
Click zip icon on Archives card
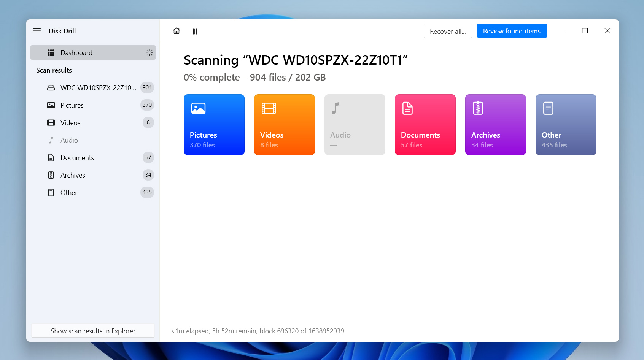478,108
